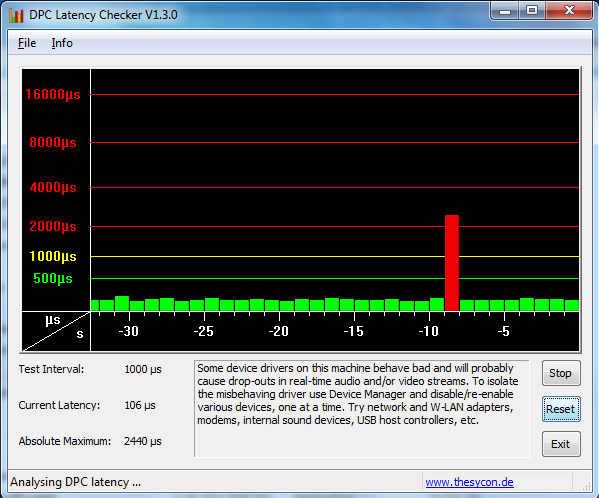Click the 500µs green threshold label

(53, 278)
